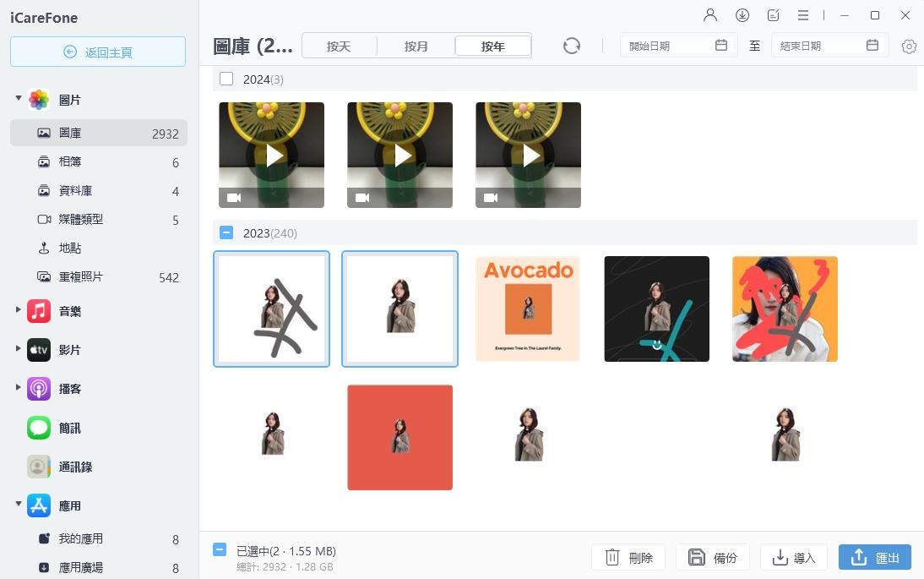Click the refresh gallery icon
924x579 pixels.
tap(571, 46)
